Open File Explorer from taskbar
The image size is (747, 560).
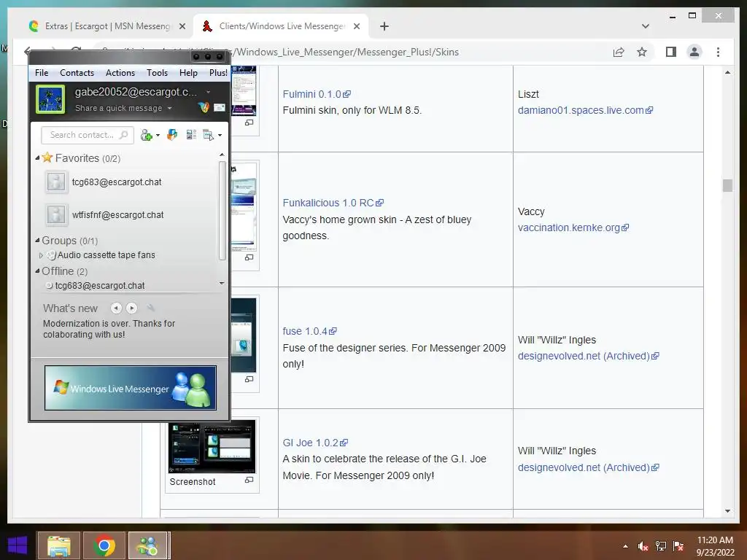point(58,545)
